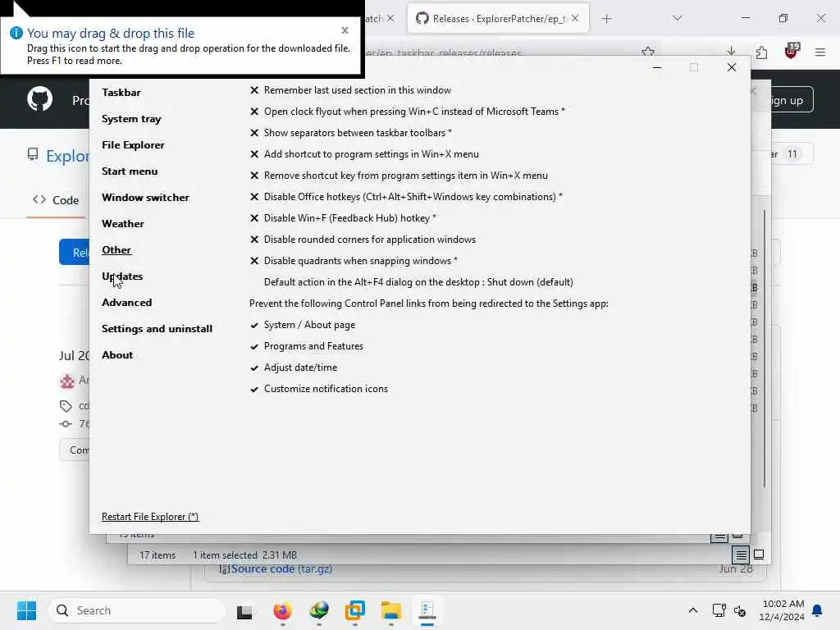Toggle Disable rounded corners for windows
Viewport: 840px width, 630px height.
click(x=363, y=240)
